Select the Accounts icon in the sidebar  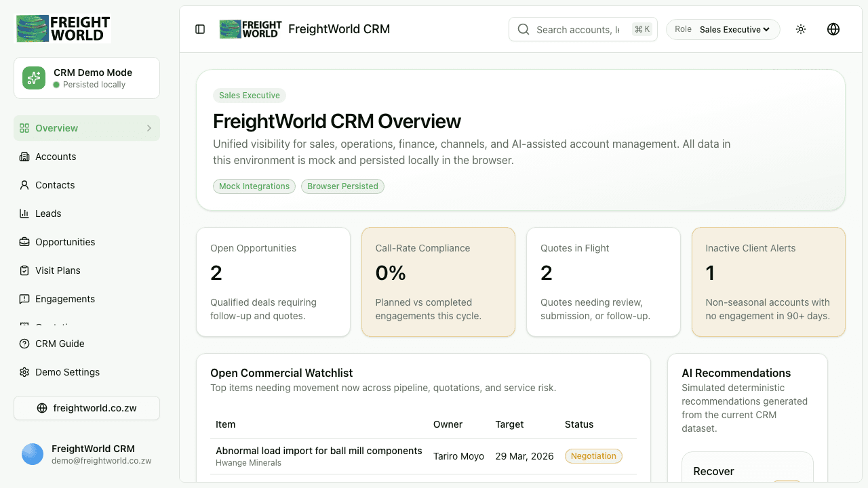[24, 157]
